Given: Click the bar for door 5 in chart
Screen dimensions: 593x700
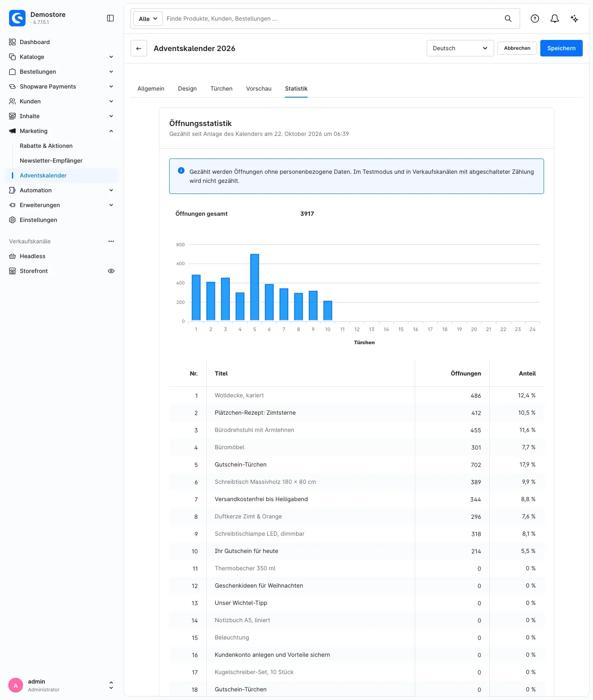Looking at the screenshot, I should (x=254, y=287).
